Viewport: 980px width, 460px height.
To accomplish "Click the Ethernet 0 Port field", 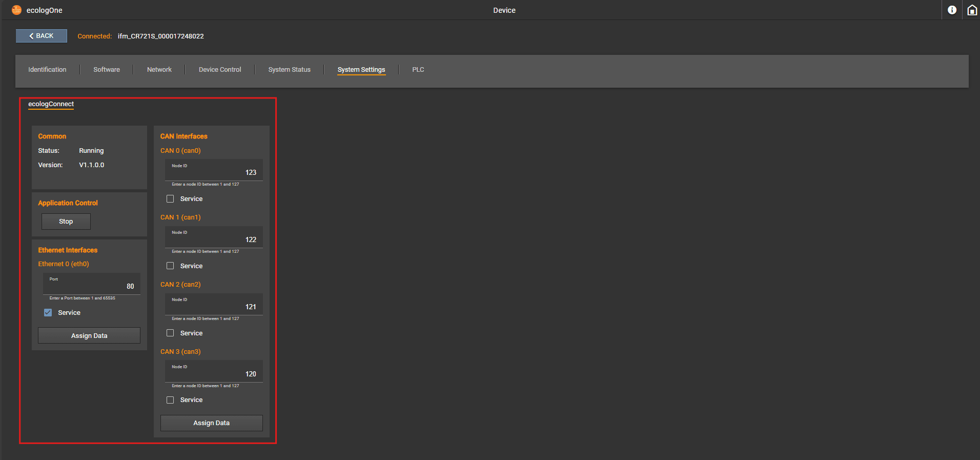I will click(91, 285).
